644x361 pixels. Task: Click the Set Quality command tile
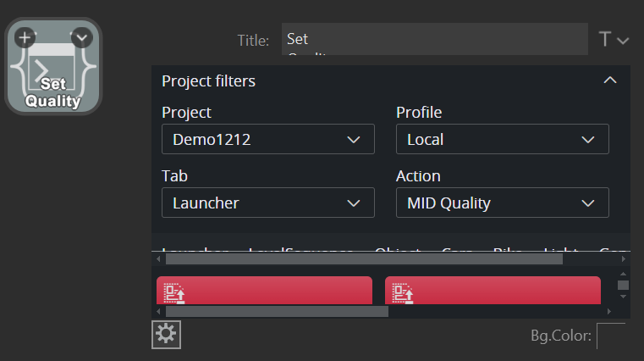point(53,76)
